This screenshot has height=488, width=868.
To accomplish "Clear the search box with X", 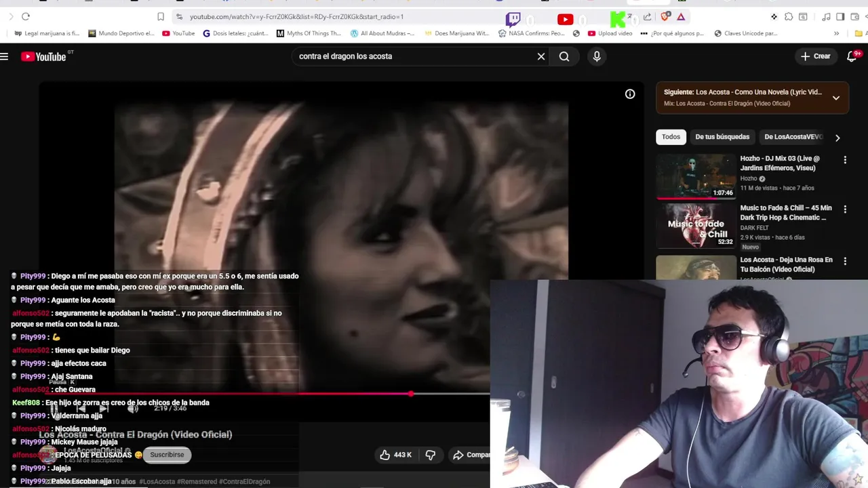I will (x=541, y=56).
